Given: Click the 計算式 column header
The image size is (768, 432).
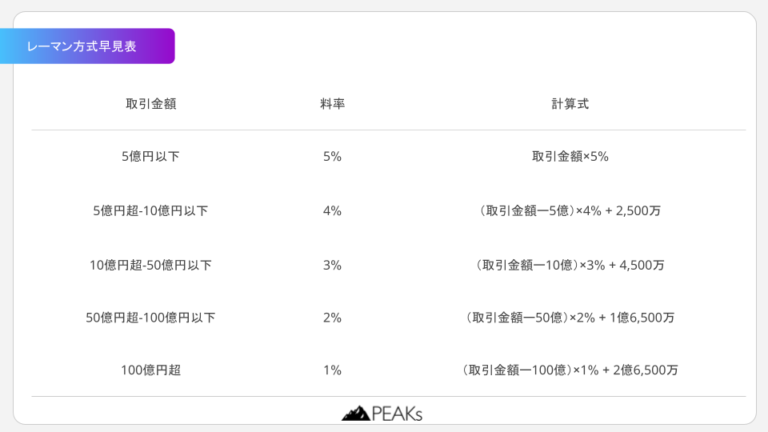Looking at the screenshot, I should (570, 103).
